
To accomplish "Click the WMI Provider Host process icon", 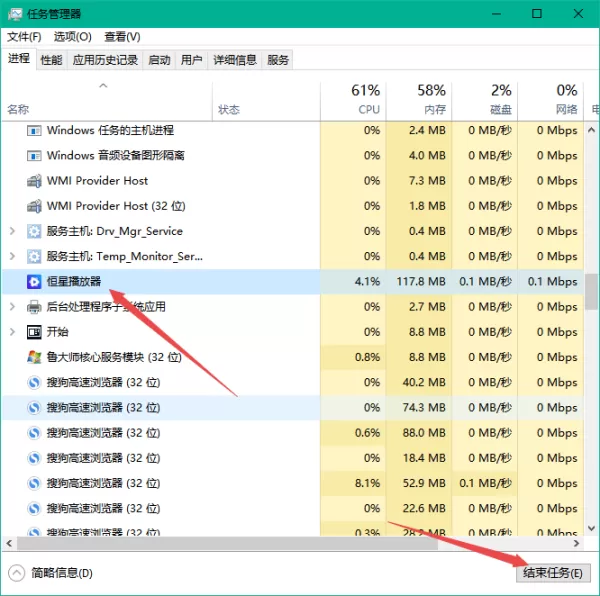I will coord(34,181).
